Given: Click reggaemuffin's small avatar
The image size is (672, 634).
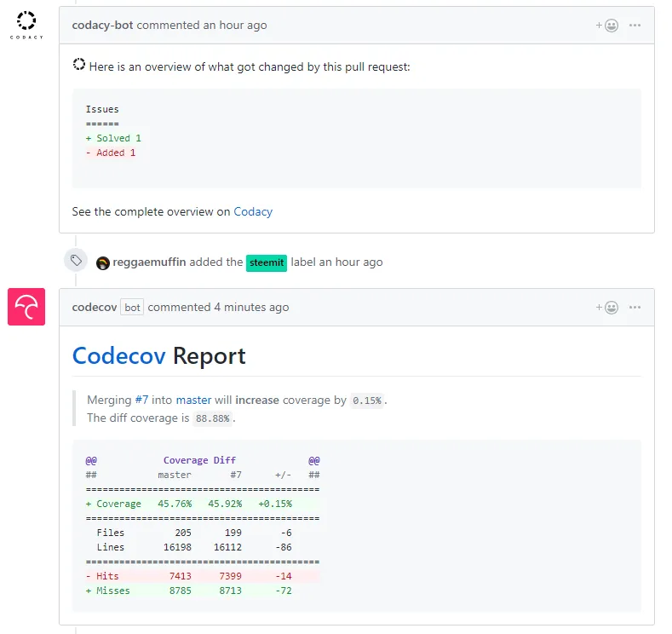Looking at the screenshot, I should point(103,262).
